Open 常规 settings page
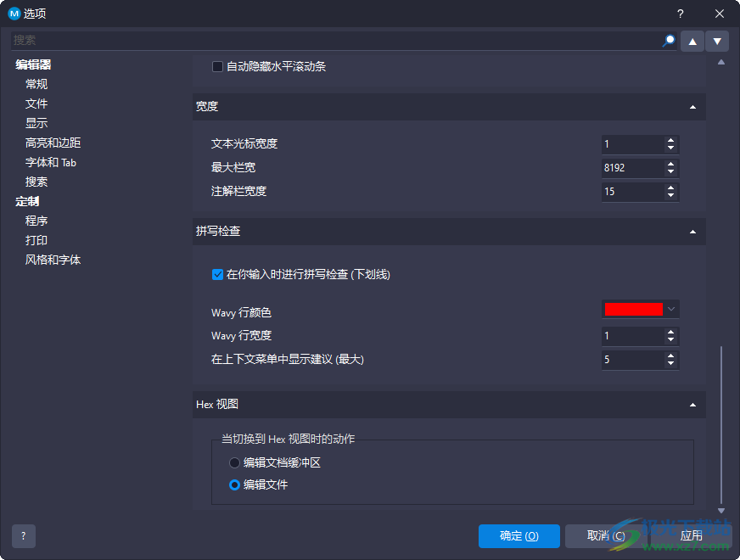 tap(36, 85)
